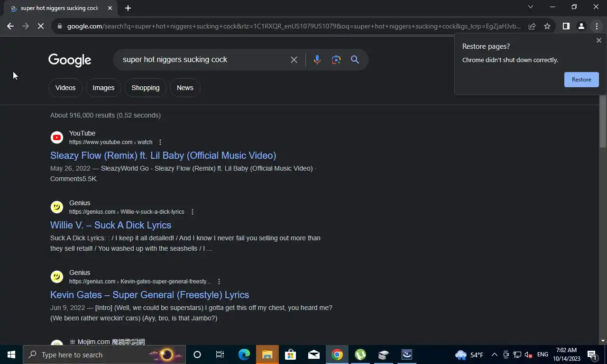Open more options for the YouTube result
Image resolution: width=607 pixels, height=364 pixels.
tap(160, 142)
